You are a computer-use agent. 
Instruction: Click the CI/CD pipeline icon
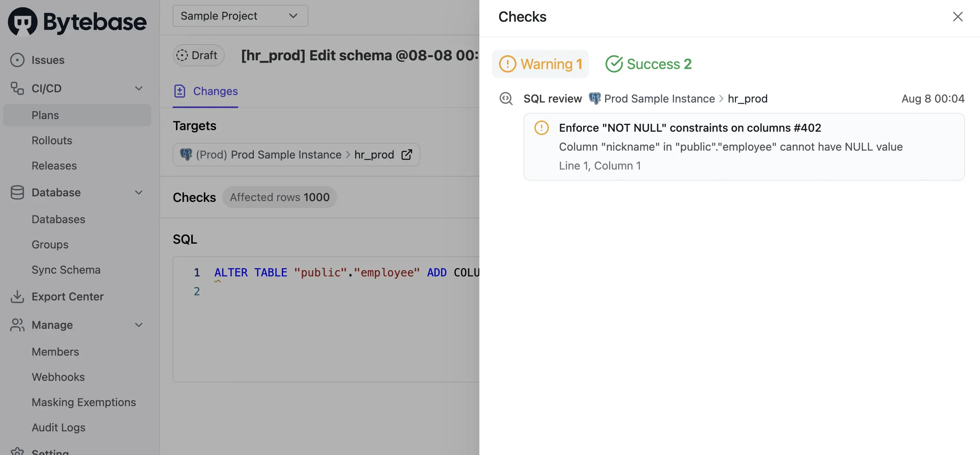coord(17,88)
